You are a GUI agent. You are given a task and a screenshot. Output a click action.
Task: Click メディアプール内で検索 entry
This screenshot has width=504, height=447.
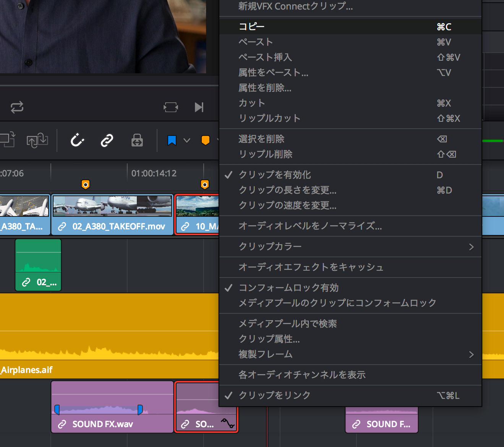[x=287, y=324]
